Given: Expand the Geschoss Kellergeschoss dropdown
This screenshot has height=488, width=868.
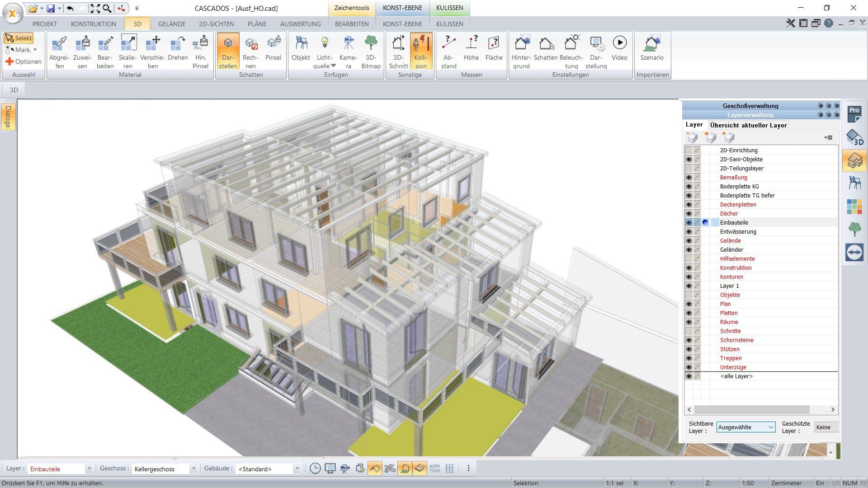Looking at the screenshot, I should [x=193, y=469].
